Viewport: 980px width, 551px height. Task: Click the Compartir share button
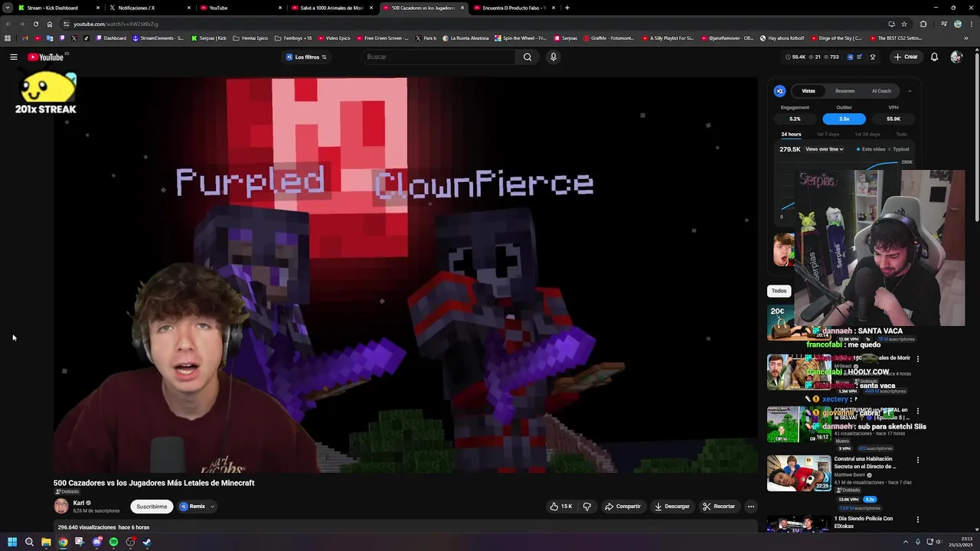click(622, 507)
